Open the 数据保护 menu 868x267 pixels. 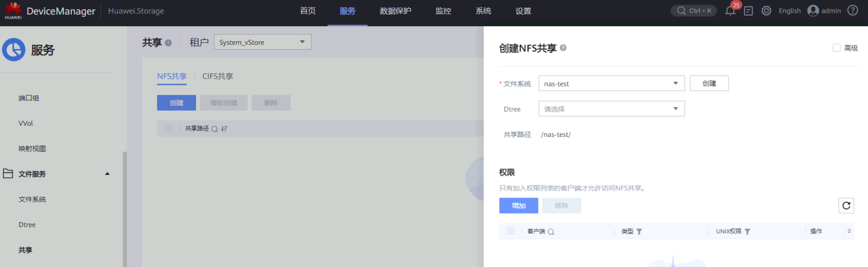[395, 11]
